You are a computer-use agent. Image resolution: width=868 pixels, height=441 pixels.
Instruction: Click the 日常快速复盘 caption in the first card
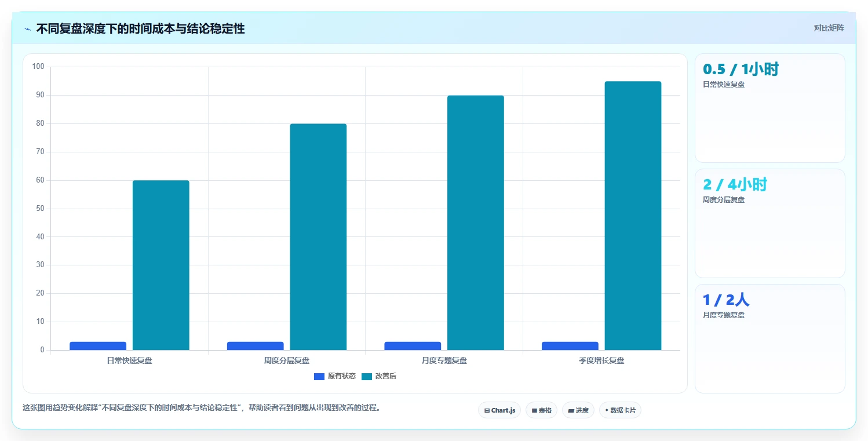point(724,84)
